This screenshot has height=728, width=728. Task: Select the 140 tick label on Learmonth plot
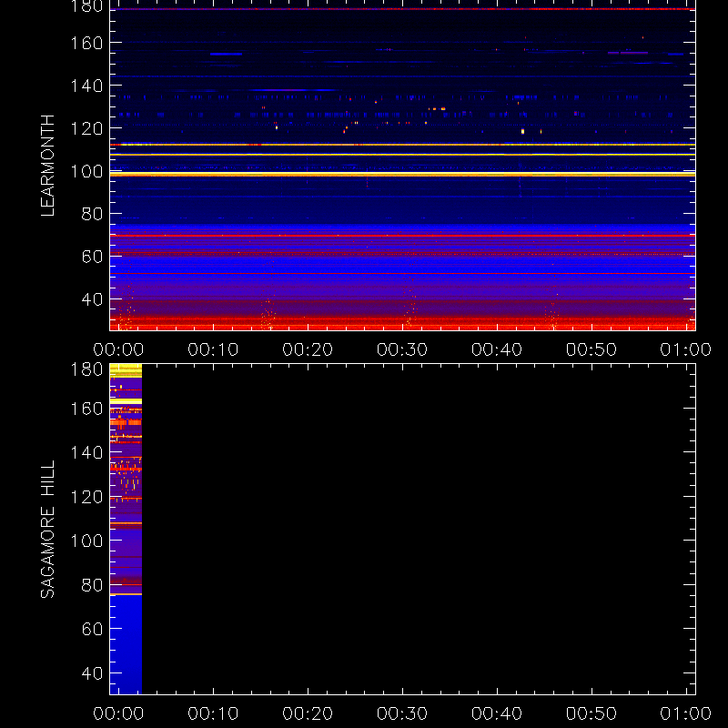coord(86,86)
